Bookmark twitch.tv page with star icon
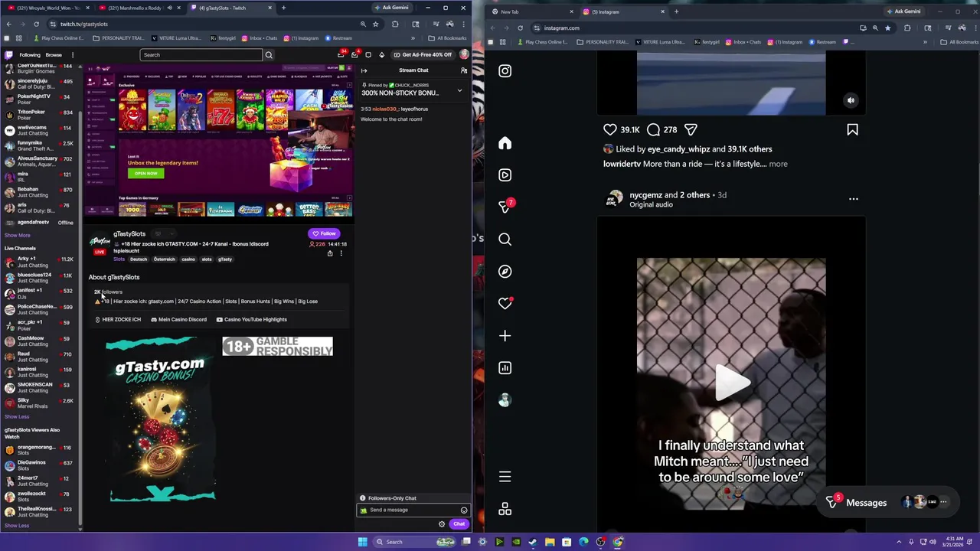Viewport: 980px width, 551px height. pos(375,24)
